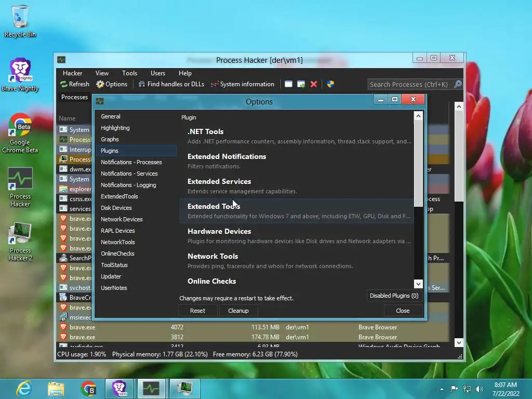Select Plugins in the Options sidebar
This screenshot has width=532, height=399.
pyautogui.click(x=137, y=151)
